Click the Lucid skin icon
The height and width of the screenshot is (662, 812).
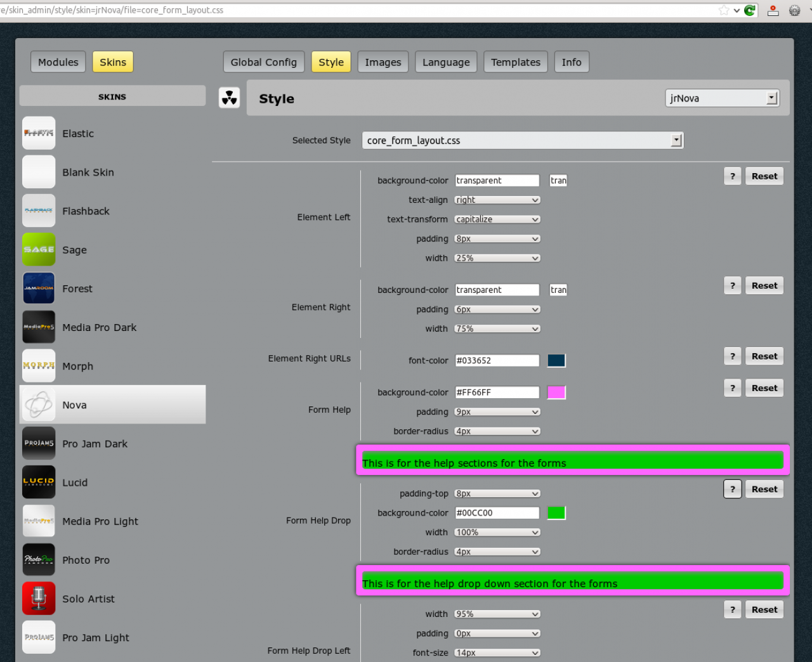coord(39,483)
